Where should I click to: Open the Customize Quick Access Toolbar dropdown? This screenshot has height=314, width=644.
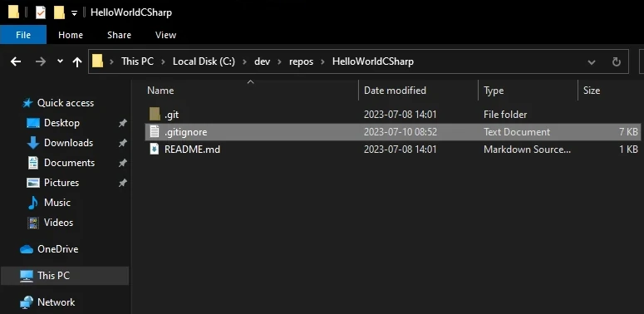pyautogui.click(x=74, y=13)
